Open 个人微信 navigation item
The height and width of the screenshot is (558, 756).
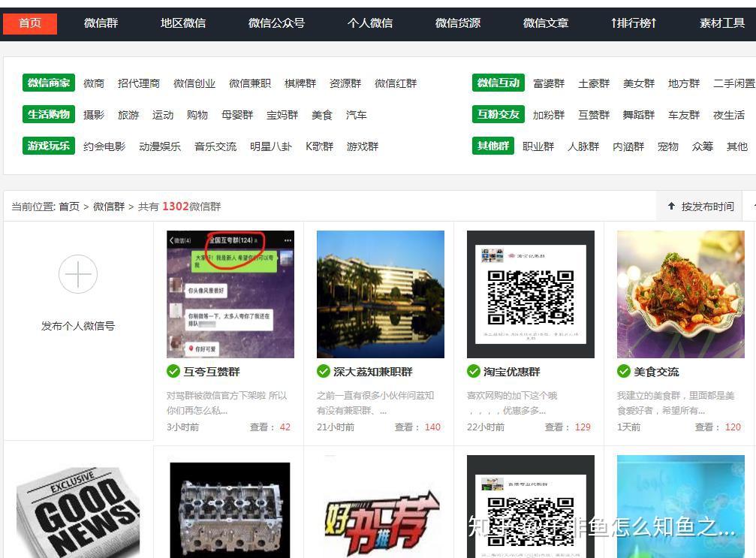tap(370, 23)
